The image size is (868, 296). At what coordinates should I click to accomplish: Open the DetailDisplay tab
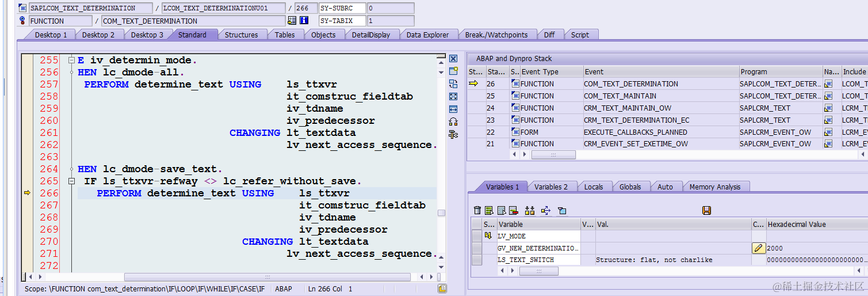click(371, 35)
